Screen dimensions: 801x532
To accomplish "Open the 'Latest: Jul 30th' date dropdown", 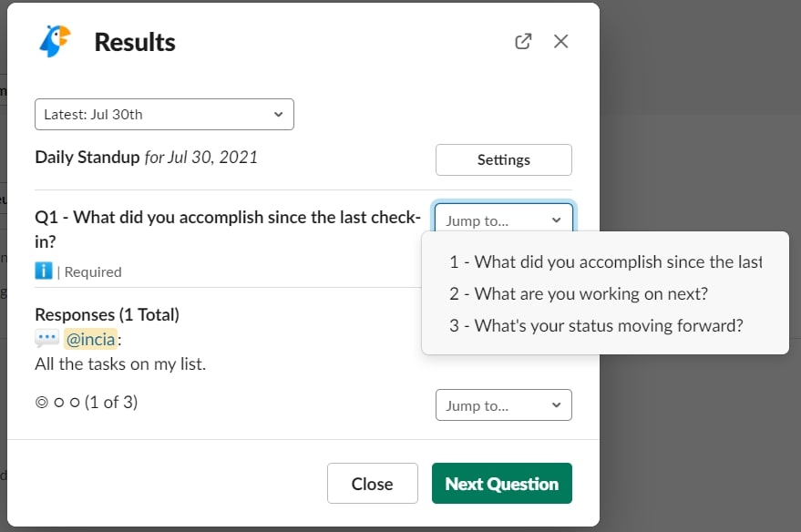I will tap(164, 115).
